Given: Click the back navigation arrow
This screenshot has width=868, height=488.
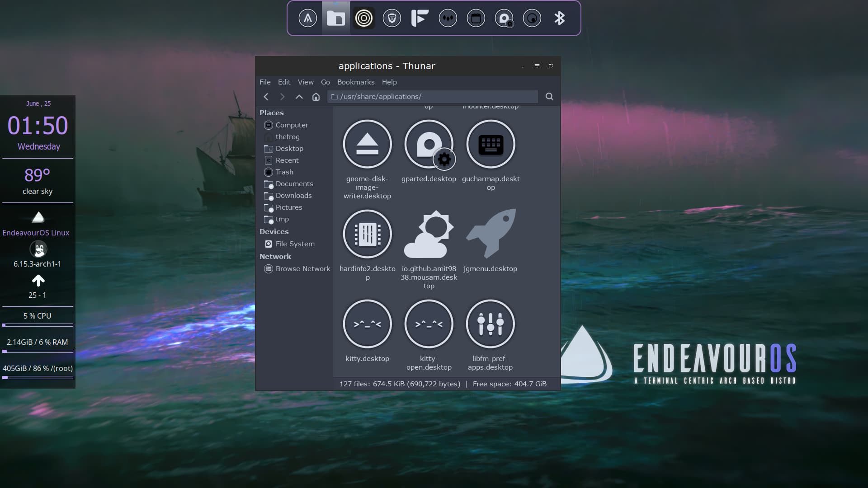Looking at the screenshot, I should 266,97.
